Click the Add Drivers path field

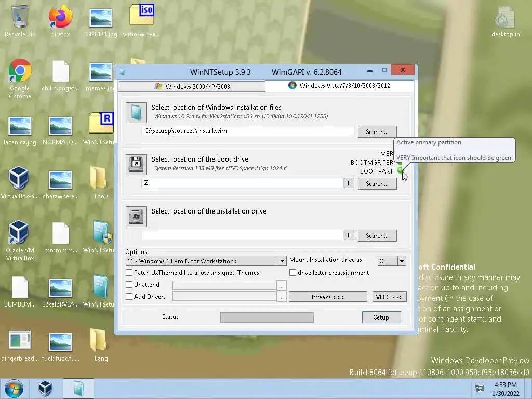pyautogui.click(x=224, y=296)
